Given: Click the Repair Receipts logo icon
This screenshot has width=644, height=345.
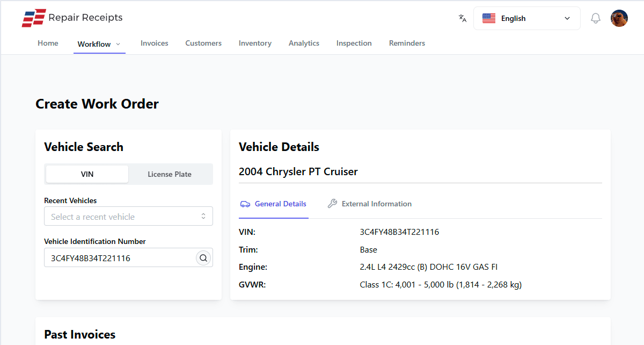Looking at the screenshot, I should click(x=33, y=18).
